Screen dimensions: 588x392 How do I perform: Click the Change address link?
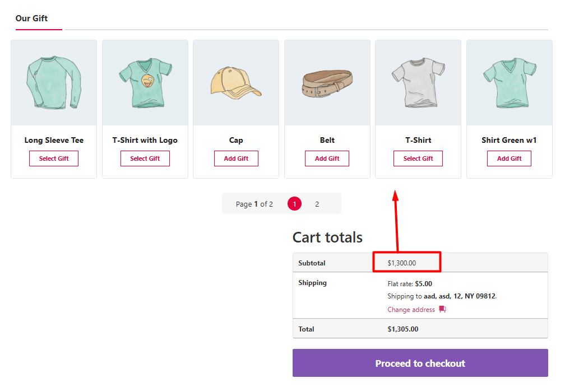tap(411, 310)
